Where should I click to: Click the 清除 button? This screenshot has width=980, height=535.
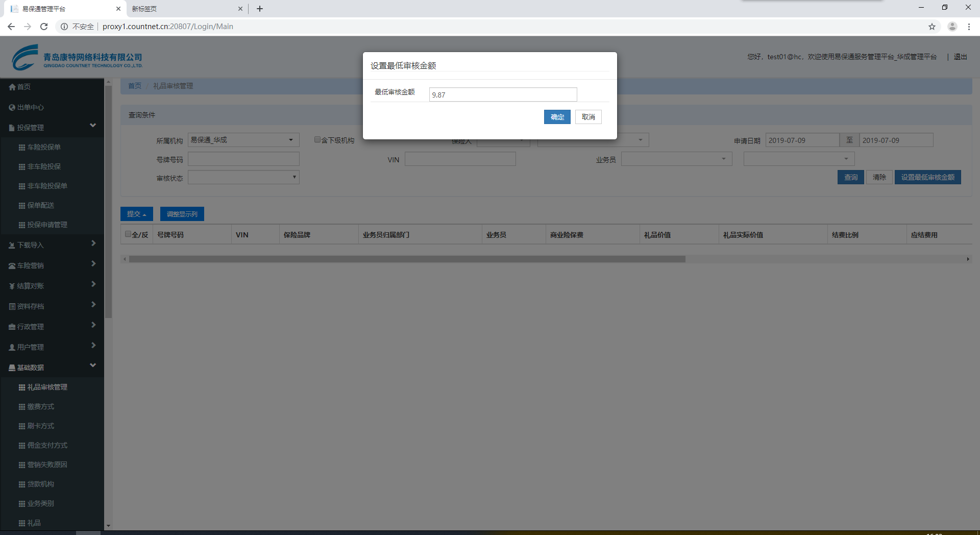(879, 177)
